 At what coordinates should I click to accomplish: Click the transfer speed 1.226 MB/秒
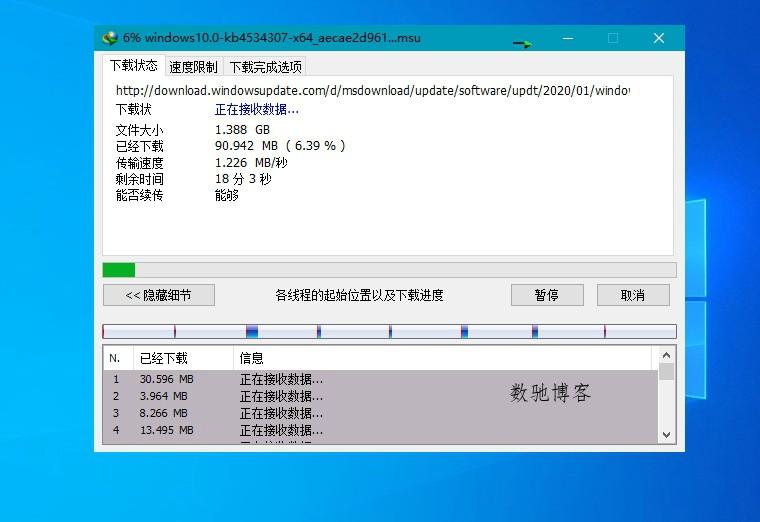251,163
